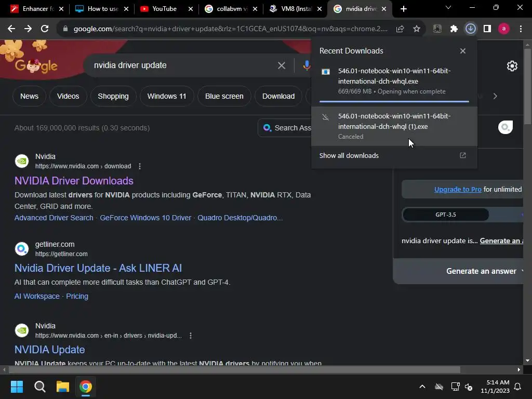
Task: Show hidden system tray icons
Action: [x=422, y=387]
